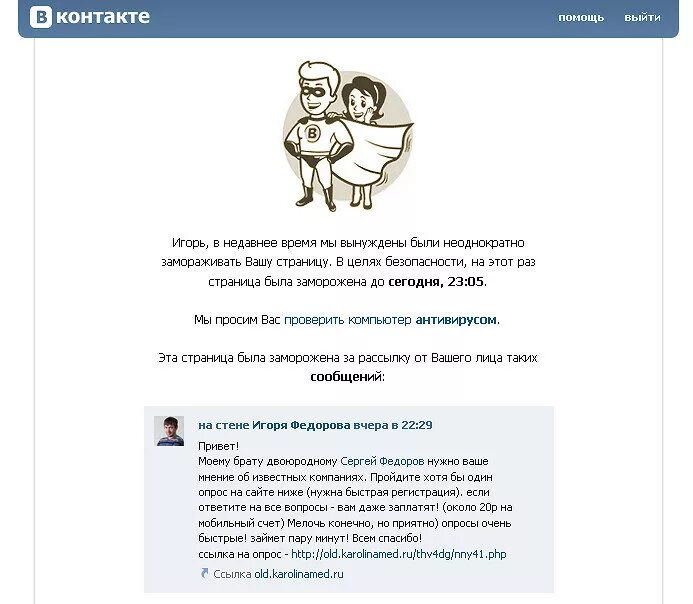Click the "Ссылка" attachment label
This screenshot has height=604, width=693.
click(x=232, y=574)
